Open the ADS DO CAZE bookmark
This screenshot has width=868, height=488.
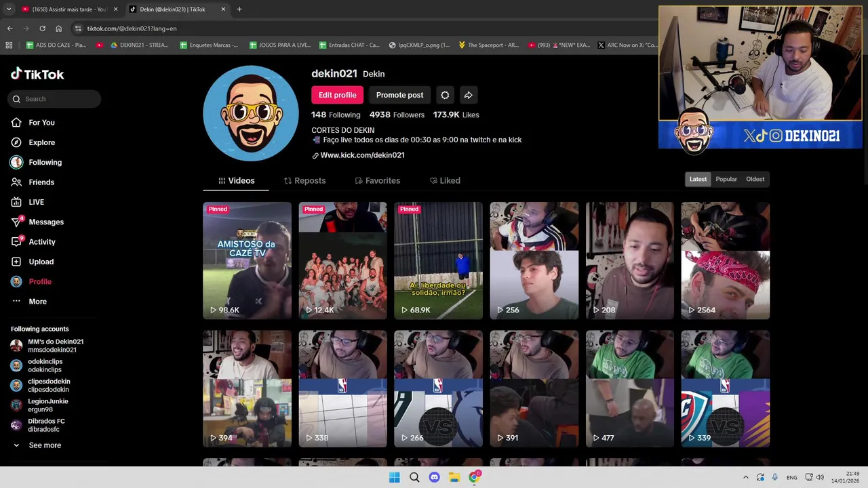56,45
